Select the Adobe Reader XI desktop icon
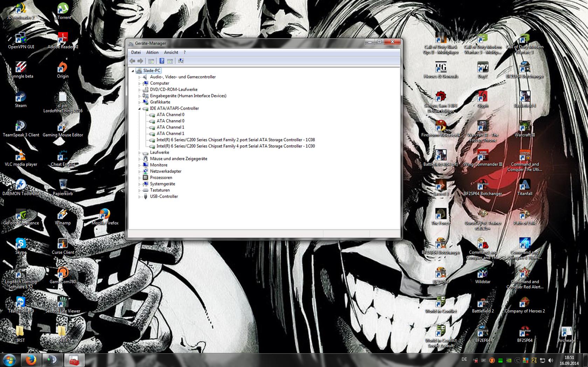Viewport: 588px width, 367px height. (63, 40)
